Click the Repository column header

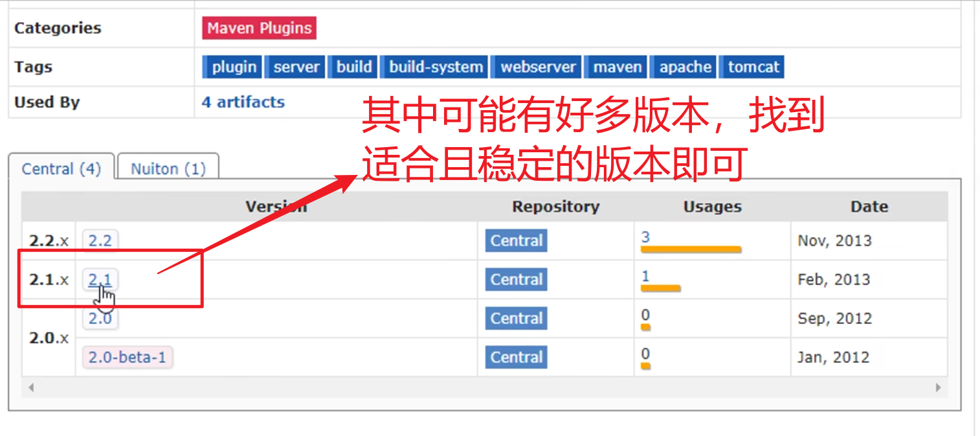[555, 207]
